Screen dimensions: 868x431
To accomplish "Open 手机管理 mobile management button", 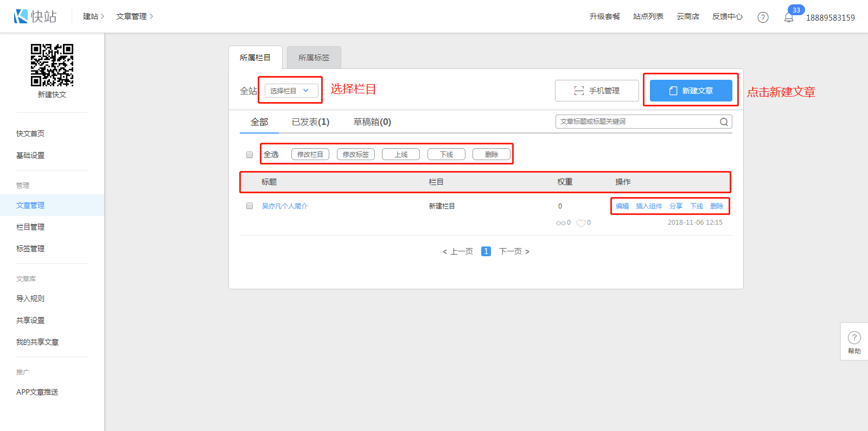I will click(597, 91).
